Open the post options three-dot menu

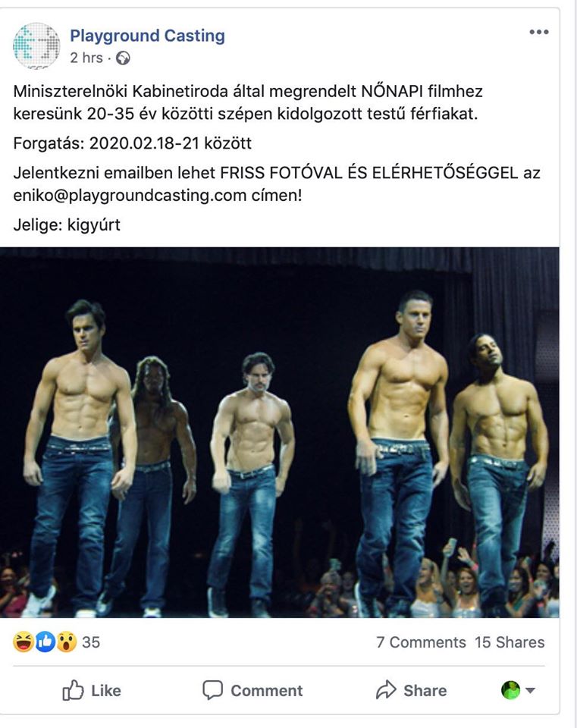[x=538, y=32]
